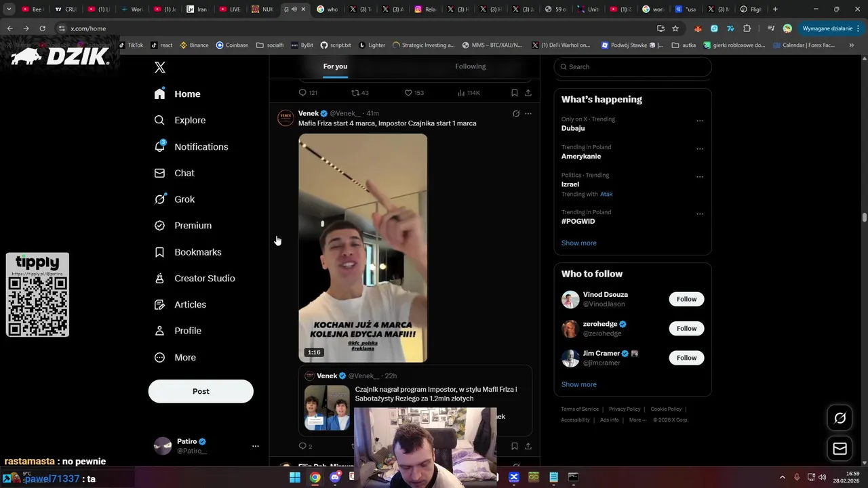This screenshot has width=868, height=488.
Task: Open the Explore page
Action: [180, 120]
